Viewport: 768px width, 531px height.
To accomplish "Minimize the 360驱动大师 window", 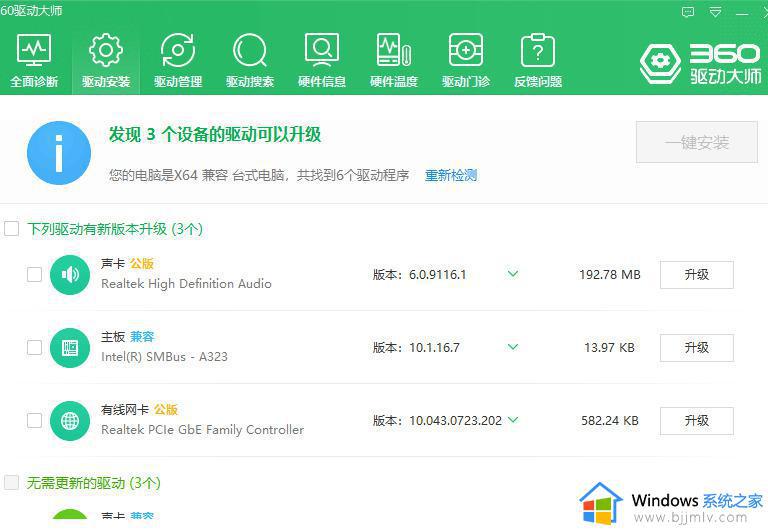I will click(x=742, y=14).
